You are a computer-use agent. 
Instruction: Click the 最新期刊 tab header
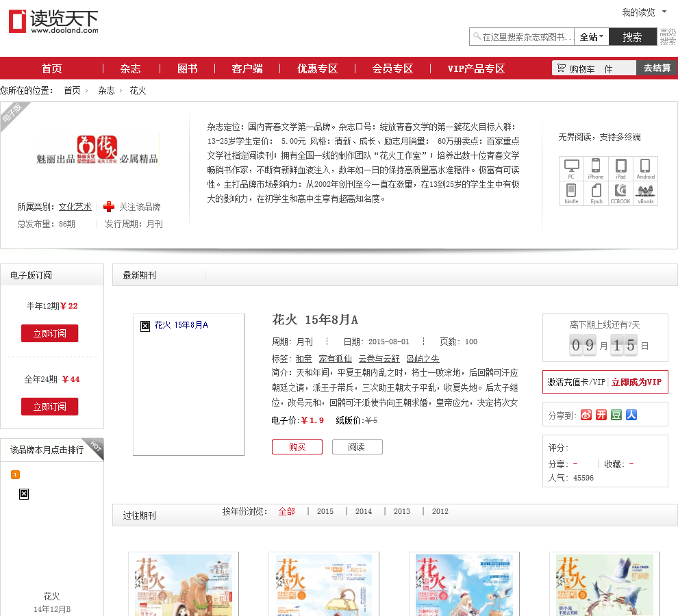[139, 275]
